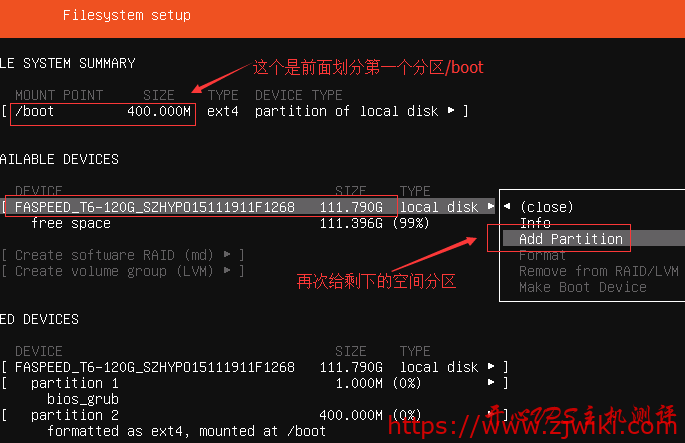Click the back arrow beside (close)

507,206
